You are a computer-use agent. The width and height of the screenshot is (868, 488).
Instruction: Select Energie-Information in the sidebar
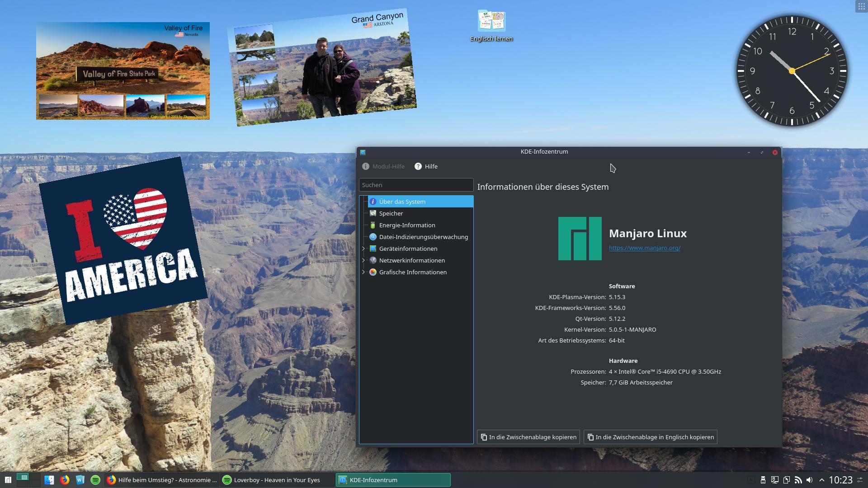407,225
